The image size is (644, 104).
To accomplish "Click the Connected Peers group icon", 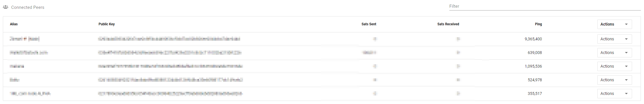I will pyautogui.click(x=5, y=7).
